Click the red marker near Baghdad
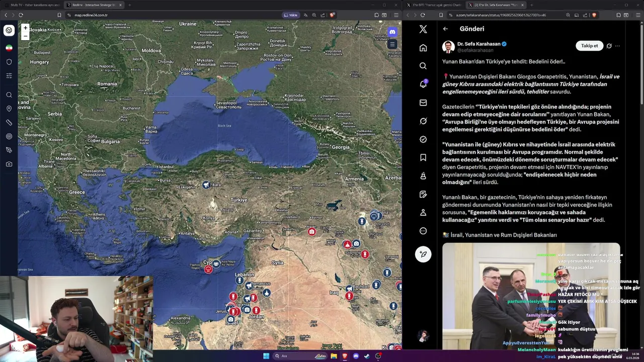Screen dimensions: 644x362 pyautogui.click(x=349, y=296)
